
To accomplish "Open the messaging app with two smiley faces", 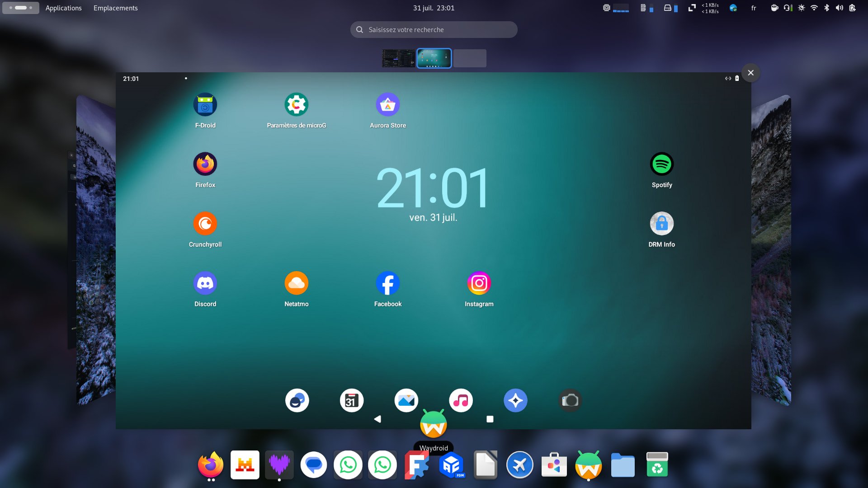I will pyautogui.click(x=297, y=400).
